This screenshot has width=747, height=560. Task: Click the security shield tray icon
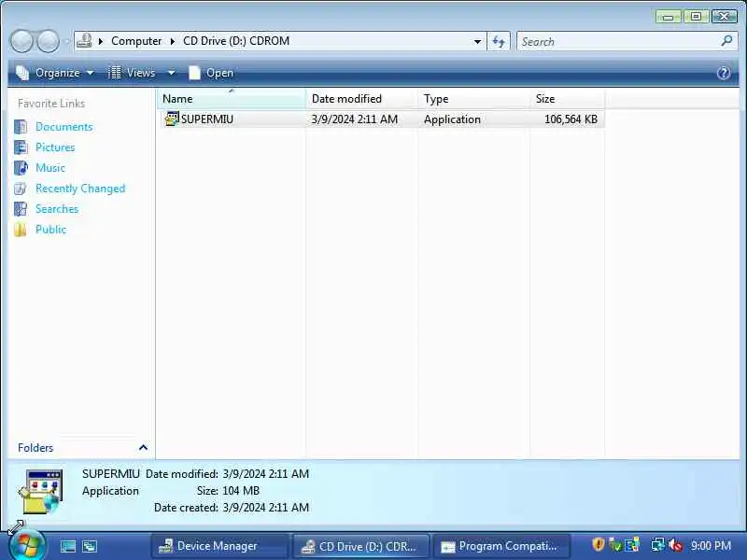point(598,544)
